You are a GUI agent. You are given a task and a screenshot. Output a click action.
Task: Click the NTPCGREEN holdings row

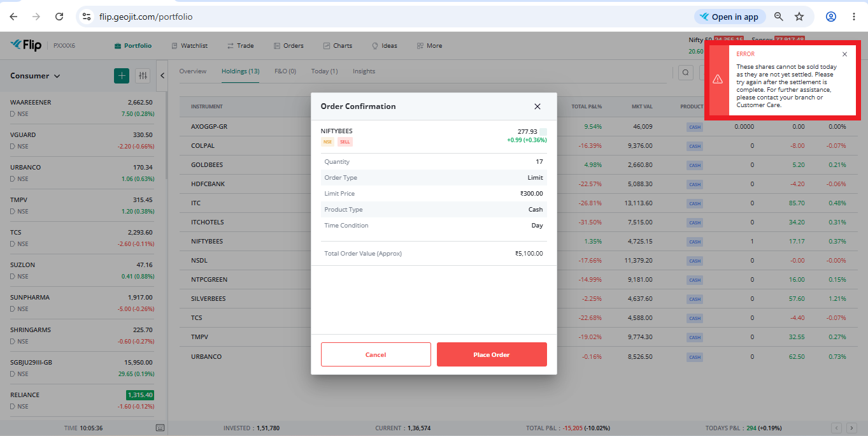click(519, 280)
